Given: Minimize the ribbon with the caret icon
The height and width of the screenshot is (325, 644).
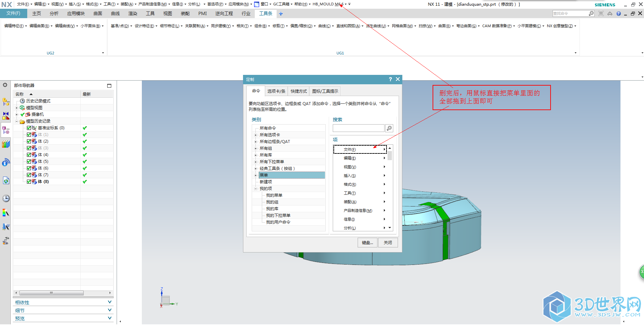Looking at the screenshot, I should pyautogui.click(x=610, y=14).
